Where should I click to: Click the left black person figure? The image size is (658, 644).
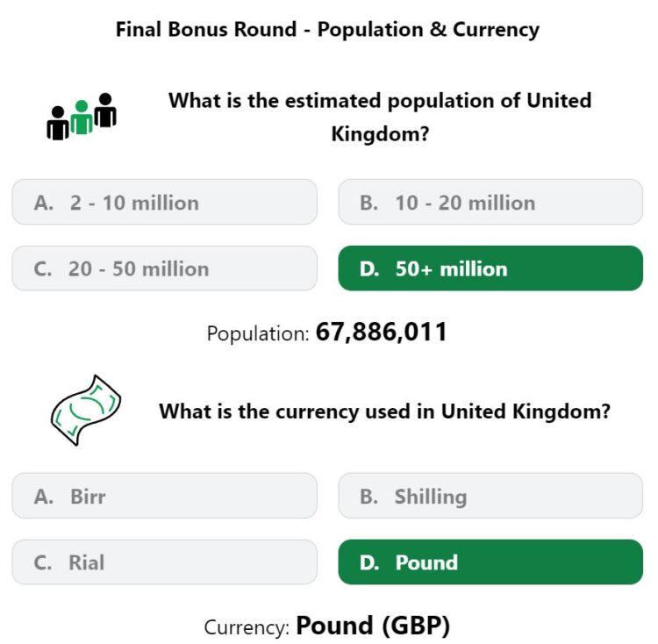(x=58, y=123)
